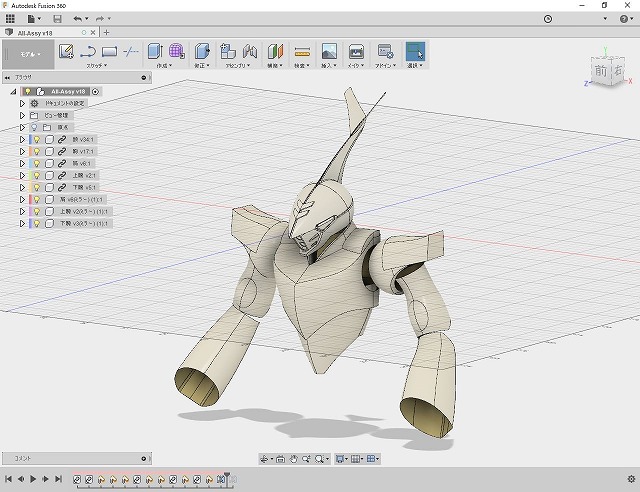Activate the All-Assy v18 component radio button
This screenshot has height=492, width=640.
pos(96,91)
